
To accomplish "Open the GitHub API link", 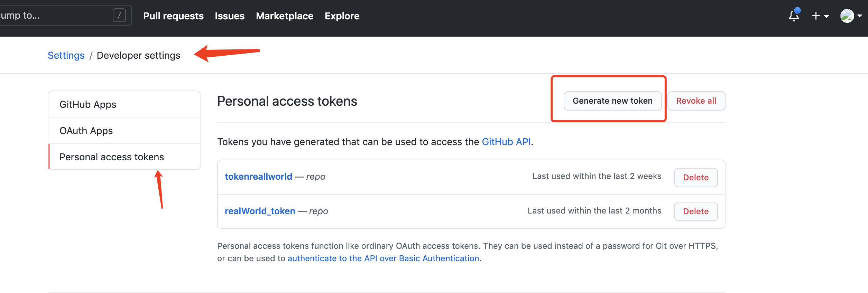I will pos(506,142).
